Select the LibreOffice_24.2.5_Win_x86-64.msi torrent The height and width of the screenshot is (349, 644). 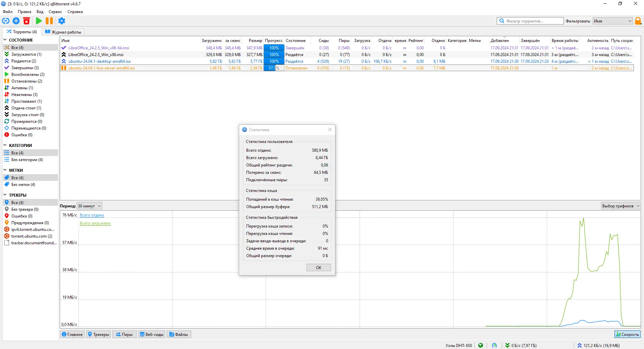pyautogui.click(x=347, y=48)
